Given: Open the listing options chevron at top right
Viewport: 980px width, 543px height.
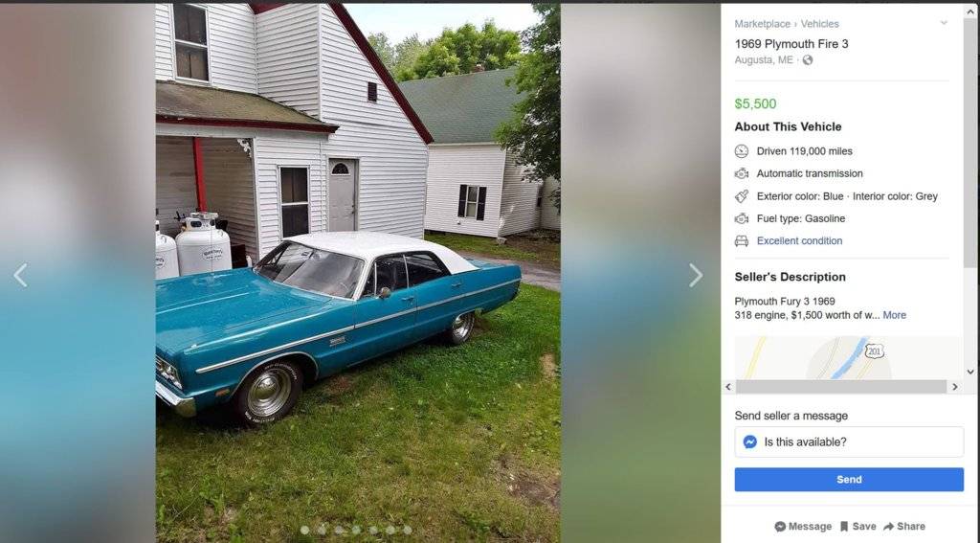Looking at the screenshot, I should click(944, 23).
